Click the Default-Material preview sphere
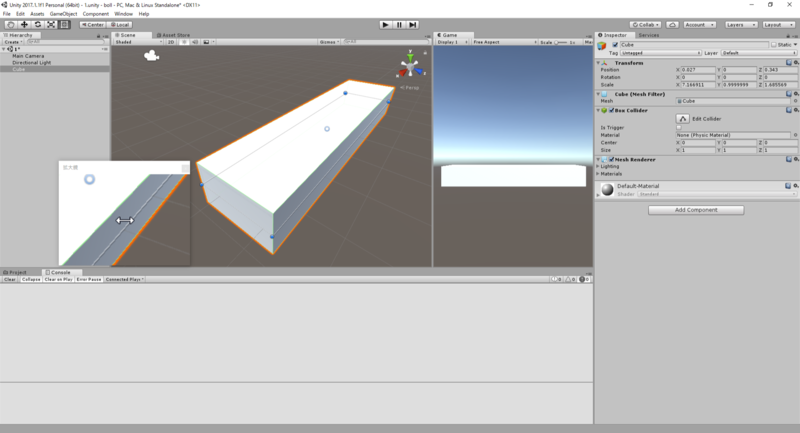The width and height of the screenshot is (800, 433). coord(607,189)
